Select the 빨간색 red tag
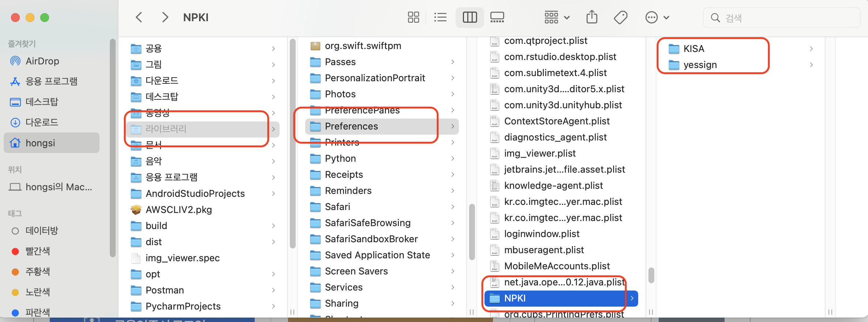 coord(31,251)
